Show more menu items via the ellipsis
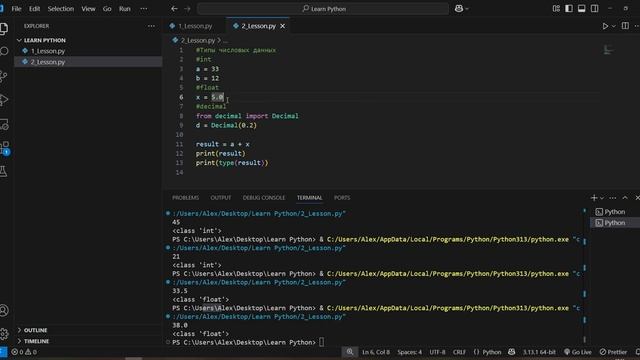The width and height of the screenshot is (640, 360). [x=144, y=9]
